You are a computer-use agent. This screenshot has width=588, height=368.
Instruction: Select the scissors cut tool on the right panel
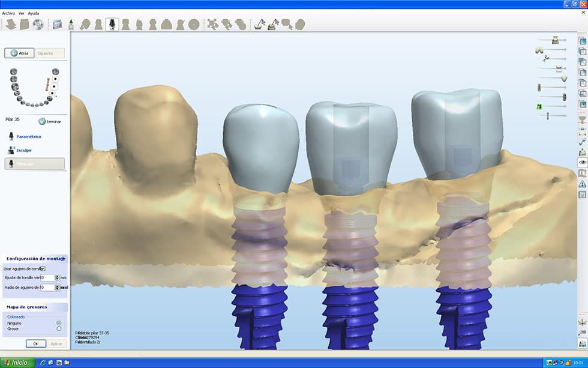[545, 58]
